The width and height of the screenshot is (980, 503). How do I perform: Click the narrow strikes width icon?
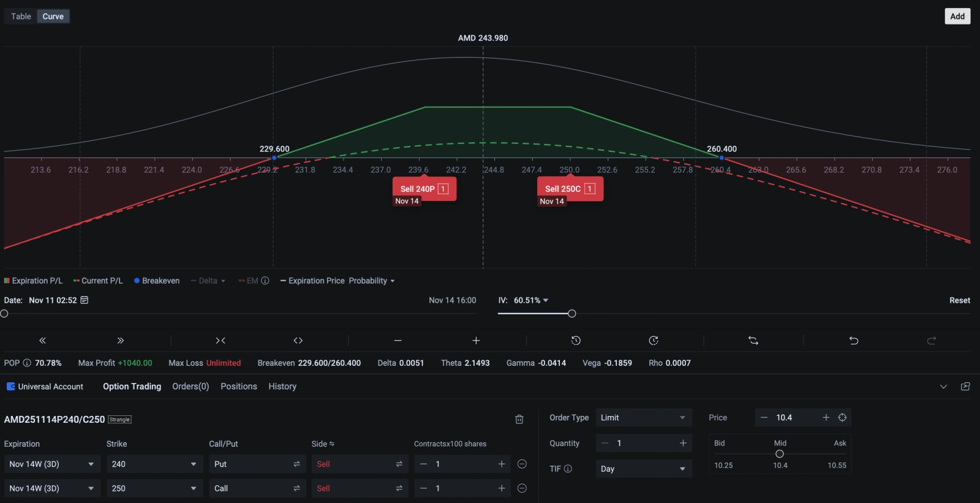pyautogui.click(x=221, y=341)
